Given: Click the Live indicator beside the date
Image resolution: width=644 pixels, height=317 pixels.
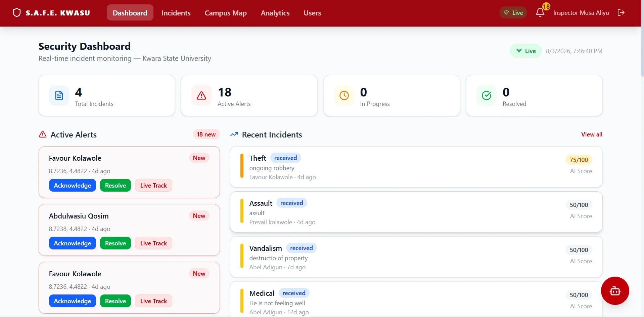Looking at the screenshot, I should click(x=526, y=51).
